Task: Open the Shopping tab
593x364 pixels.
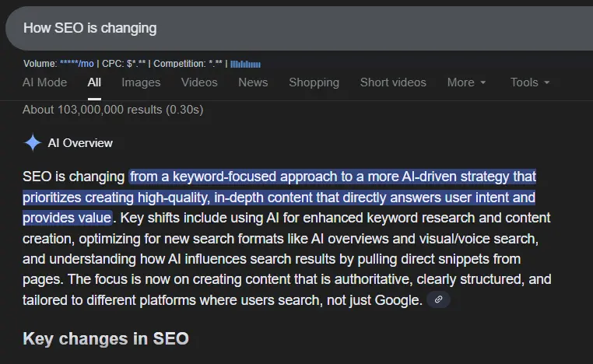Action: click(x=314, y=82)
